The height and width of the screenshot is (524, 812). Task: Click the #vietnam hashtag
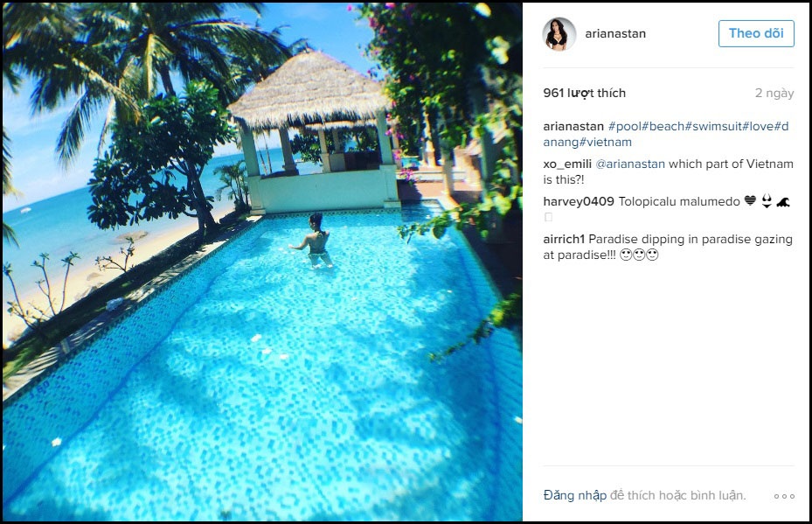click(608, 142)
